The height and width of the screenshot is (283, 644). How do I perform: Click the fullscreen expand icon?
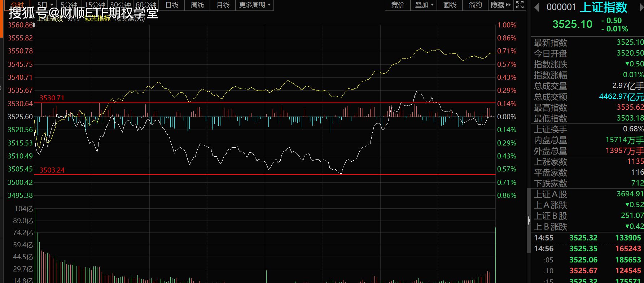tap(520, 5)
